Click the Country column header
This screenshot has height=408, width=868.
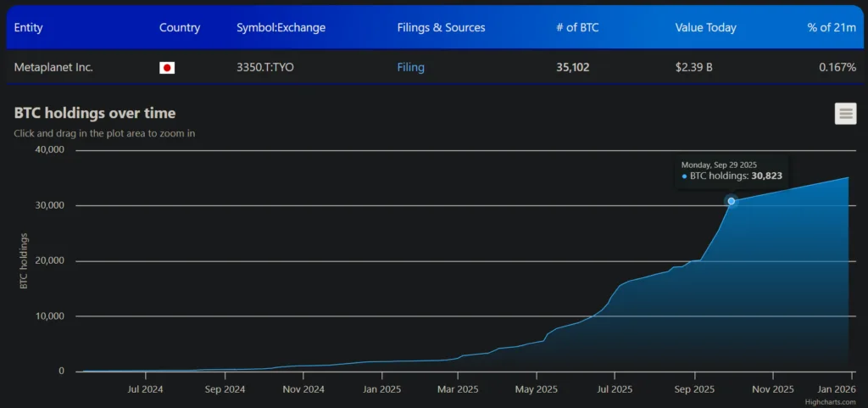tap(180, 28)
